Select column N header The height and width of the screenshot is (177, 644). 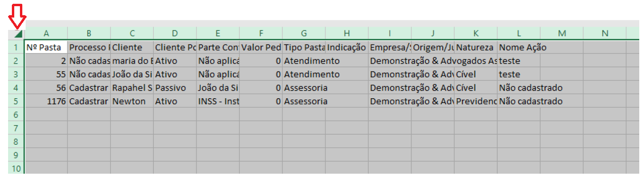(x=605, y=33)
